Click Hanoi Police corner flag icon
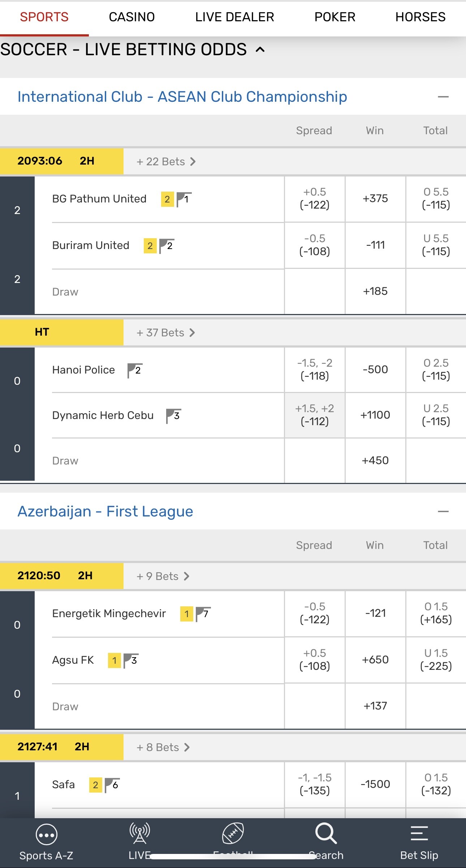This screenshot has height=868, width=466. tap(135, 370)
